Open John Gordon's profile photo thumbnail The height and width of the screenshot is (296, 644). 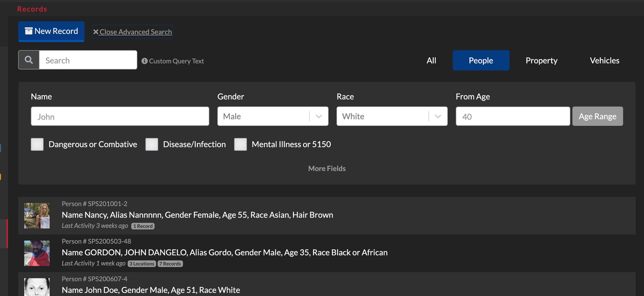coord(37,253)
